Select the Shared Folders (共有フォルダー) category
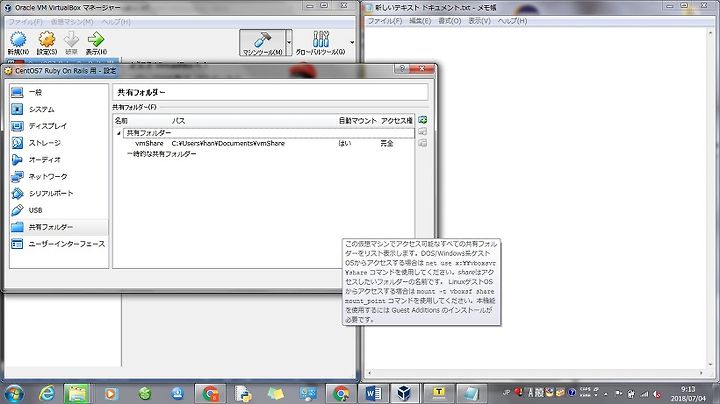Viewport: 720px width, 404px height. coord(59,227)
